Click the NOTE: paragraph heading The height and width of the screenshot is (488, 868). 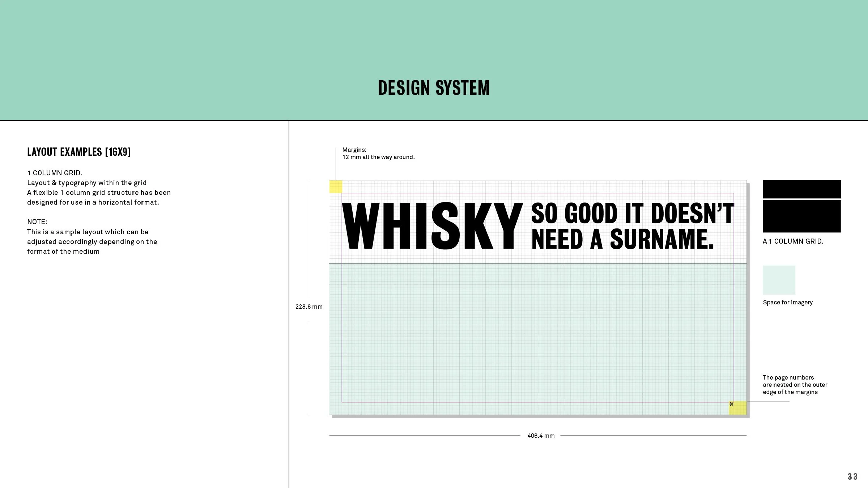[x=37, y=222]
